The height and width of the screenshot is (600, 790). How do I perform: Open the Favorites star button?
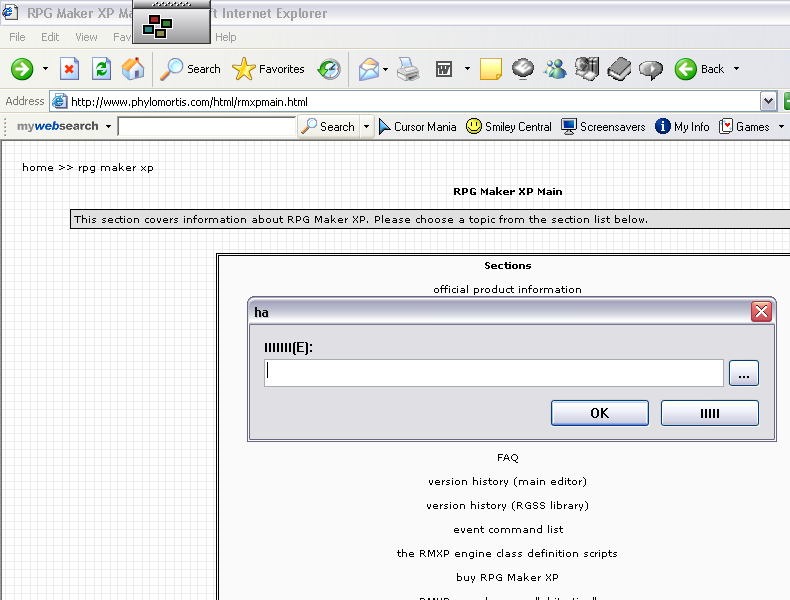(269, 69)
